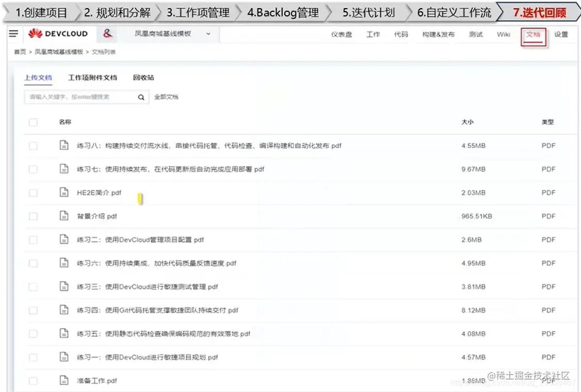Viewport: 581px width, 392px height.
Task: Navigate to 首页 via the breadcrumb
Action: click(19, 52)
